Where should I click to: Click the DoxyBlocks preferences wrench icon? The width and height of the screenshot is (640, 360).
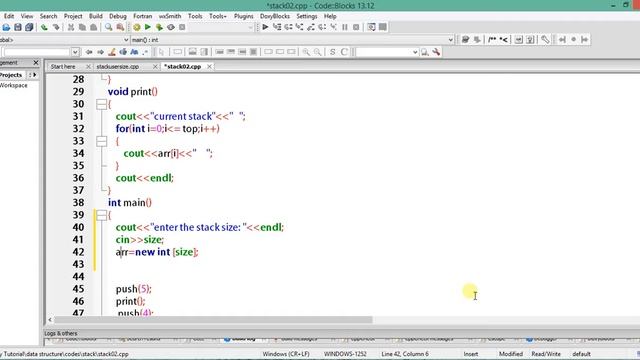(x=545, y=40)
